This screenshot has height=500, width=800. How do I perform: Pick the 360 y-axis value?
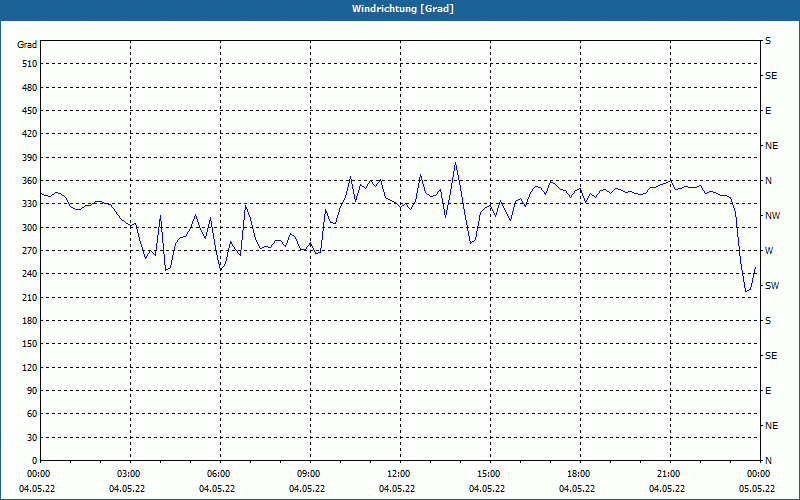[x=30, y=181]
